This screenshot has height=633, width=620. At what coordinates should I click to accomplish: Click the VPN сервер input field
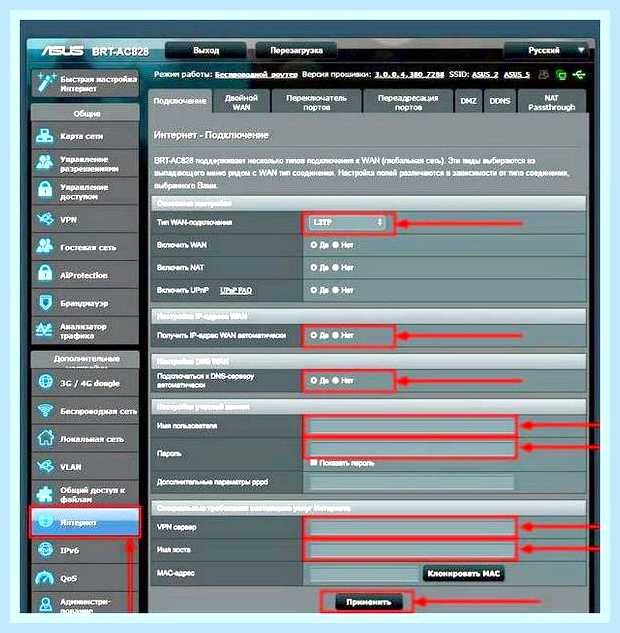(411, 527)
